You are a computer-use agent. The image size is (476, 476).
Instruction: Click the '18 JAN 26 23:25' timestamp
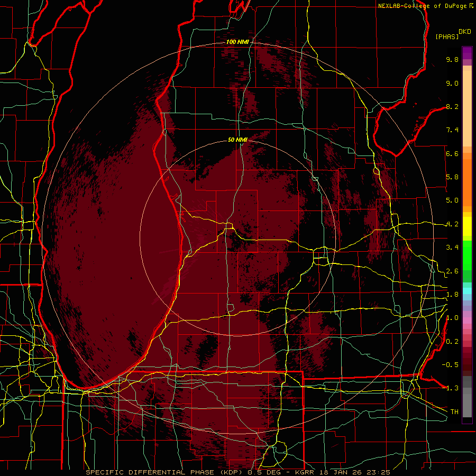click(355, 472)
